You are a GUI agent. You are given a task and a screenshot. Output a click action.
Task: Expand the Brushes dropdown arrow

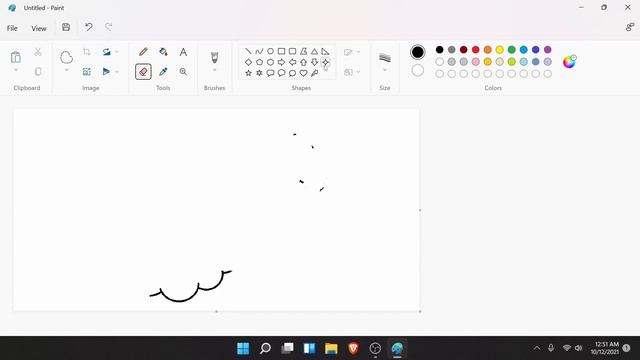pos(214,70)
